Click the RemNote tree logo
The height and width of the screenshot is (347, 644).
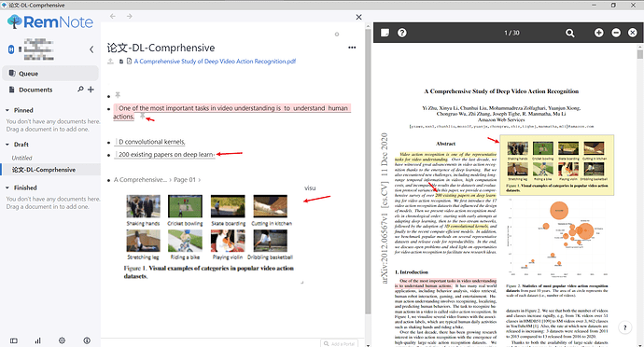point(15,21)
